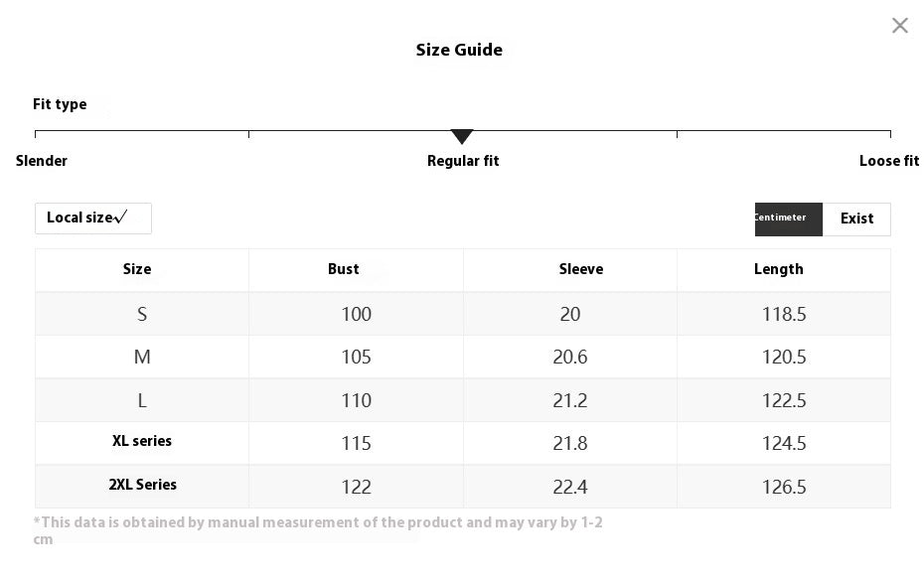Switch units using the Exist toggle

856,218
